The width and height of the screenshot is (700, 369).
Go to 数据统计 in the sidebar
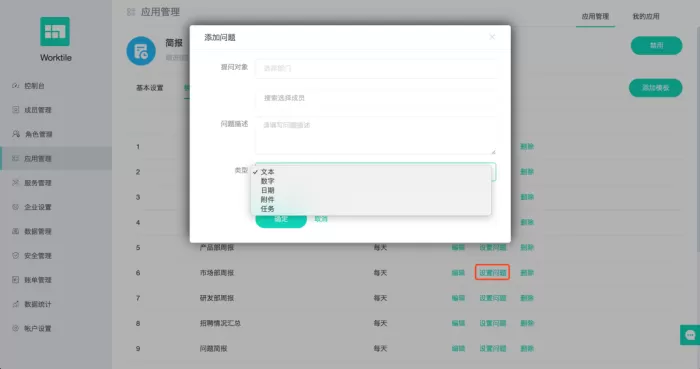38,304
